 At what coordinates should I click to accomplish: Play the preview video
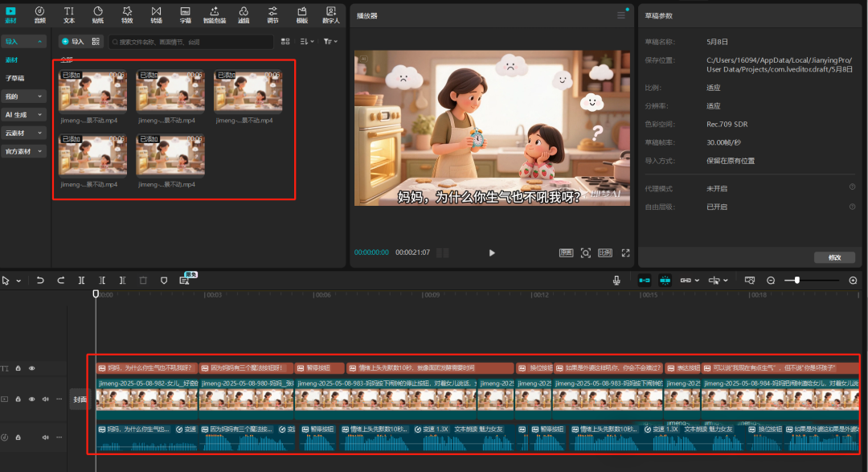pyautogui.click(x=492, y=252)
